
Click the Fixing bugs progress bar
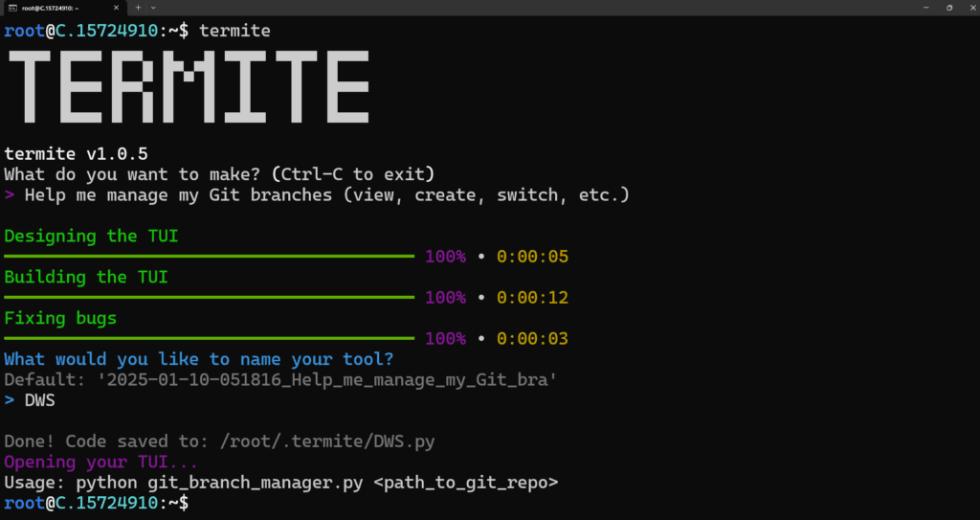point(209,338)
